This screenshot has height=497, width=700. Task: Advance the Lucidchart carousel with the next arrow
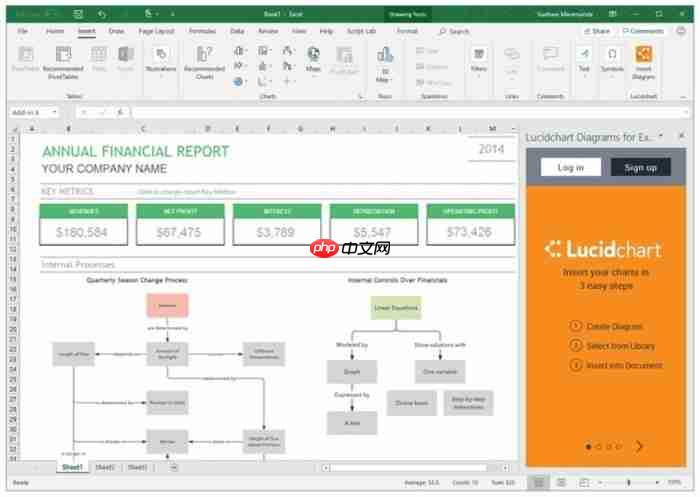pyautogui.click(x=639, y=446)
